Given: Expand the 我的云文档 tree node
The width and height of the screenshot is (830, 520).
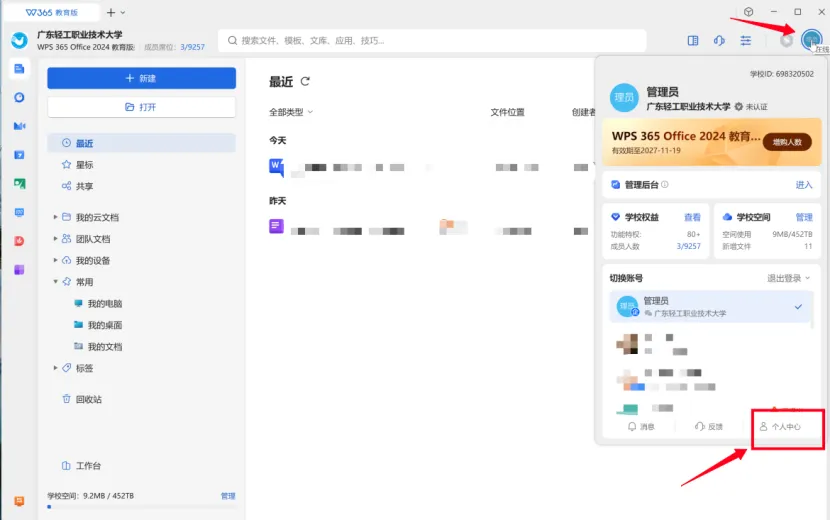Looking at the screenshot, I should (56, 217).
